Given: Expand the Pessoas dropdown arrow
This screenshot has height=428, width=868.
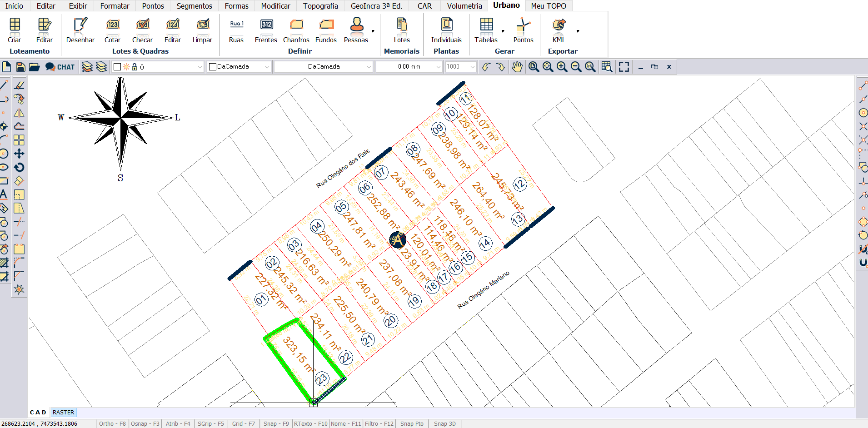Looking at the screenshot, I should tap(373, 31).
